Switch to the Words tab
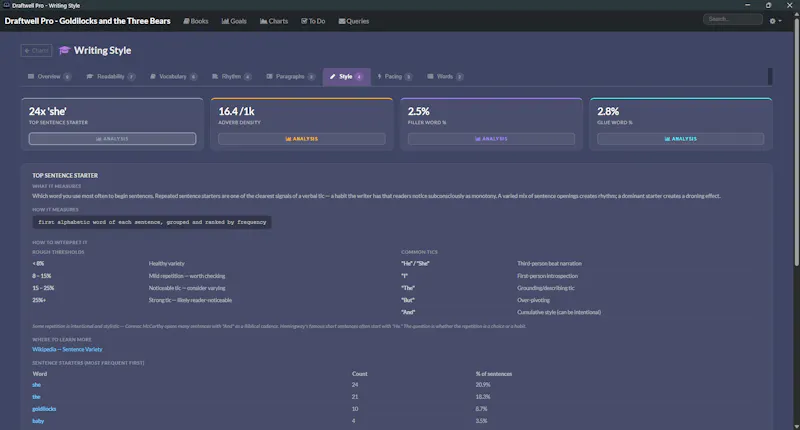Image resolution: width=800 pixels, height=430 pixels. pos(445,77)
